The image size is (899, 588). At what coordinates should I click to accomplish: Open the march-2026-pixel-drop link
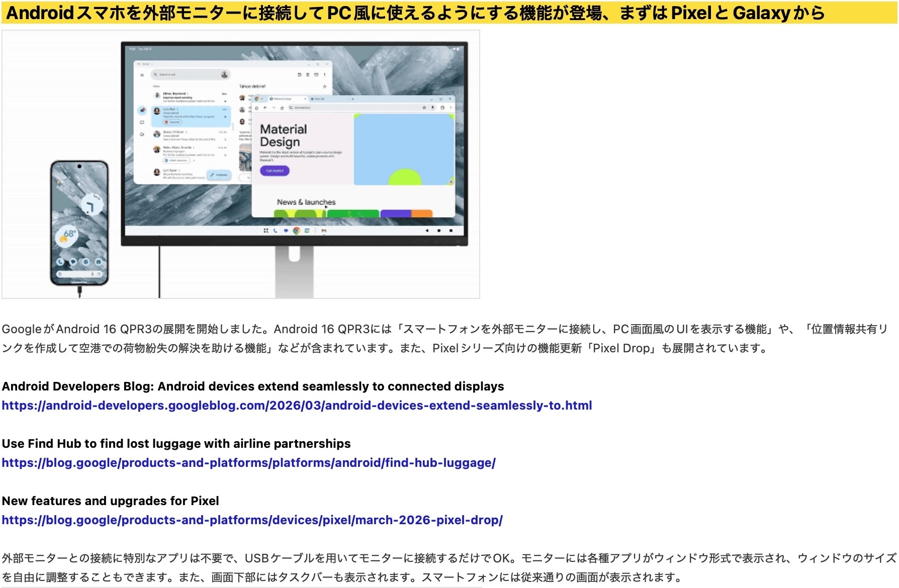[x=252, y=520]
